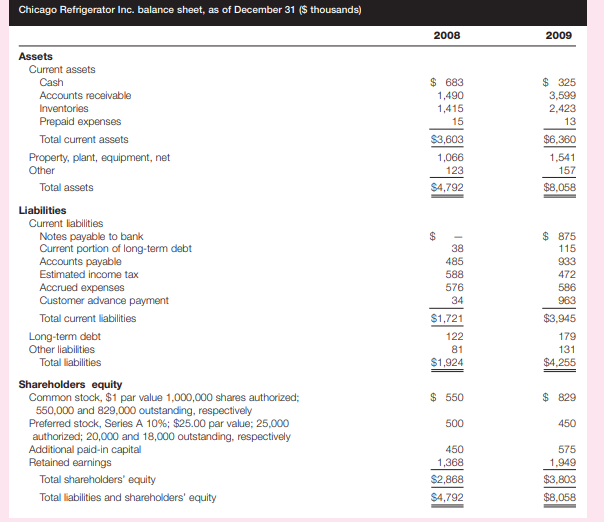
Task: Click the 2009 Accounts receivable value 3,599
Action: 562,96
